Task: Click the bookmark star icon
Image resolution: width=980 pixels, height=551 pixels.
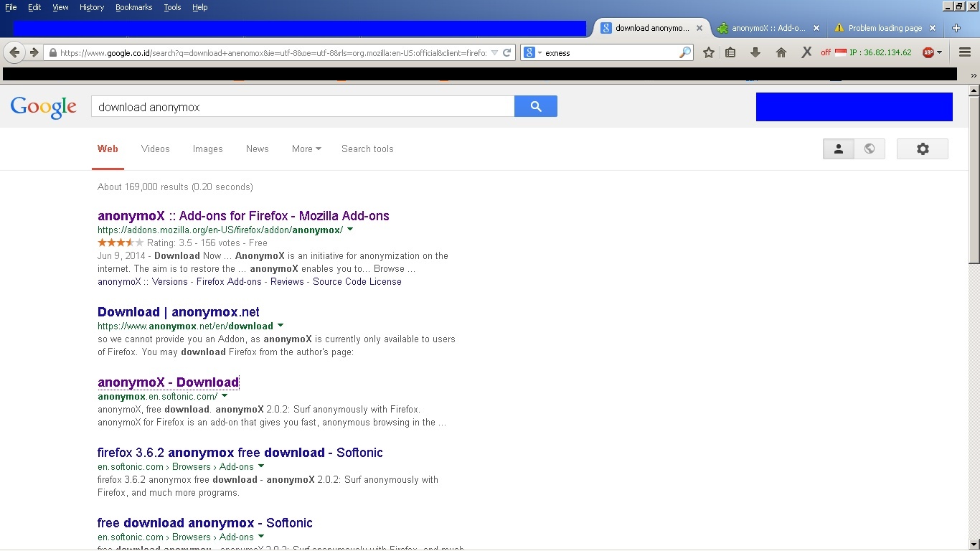Action: 709,52
